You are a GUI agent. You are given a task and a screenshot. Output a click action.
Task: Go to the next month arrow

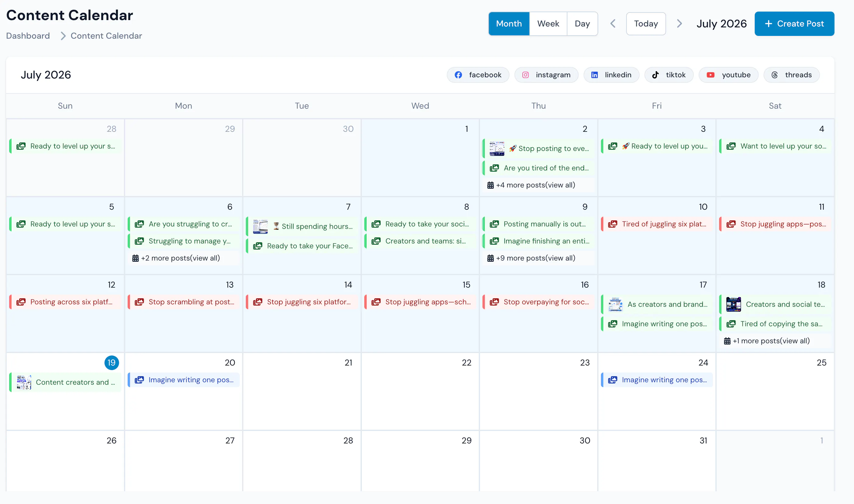tap(679, 23)
